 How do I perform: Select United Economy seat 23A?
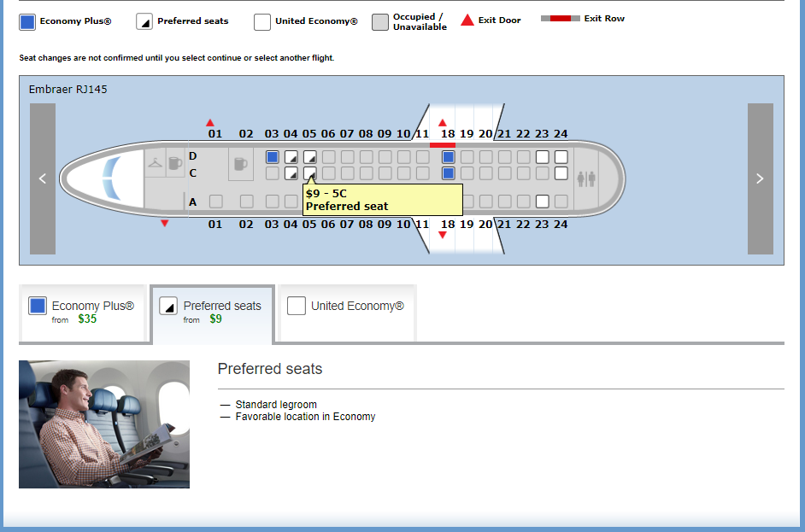542,202
